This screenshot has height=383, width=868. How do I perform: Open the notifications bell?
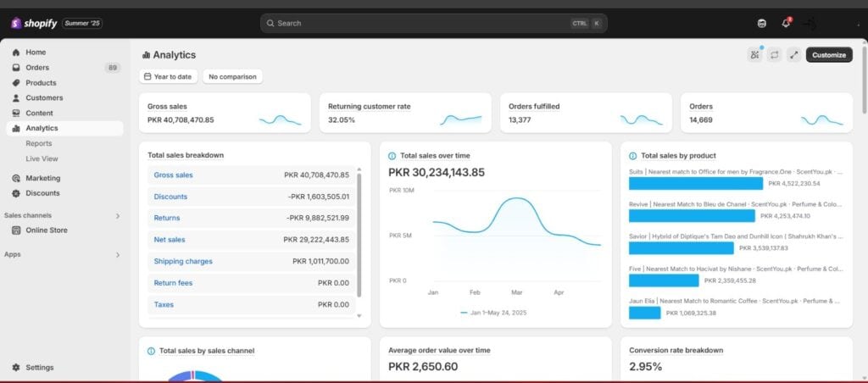[x=786, y=23]
